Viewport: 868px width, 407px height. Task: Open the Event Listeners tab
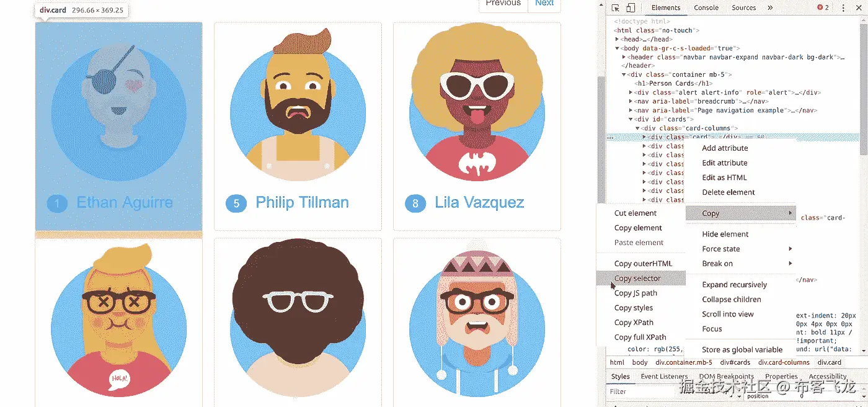[x=664, y=377]
